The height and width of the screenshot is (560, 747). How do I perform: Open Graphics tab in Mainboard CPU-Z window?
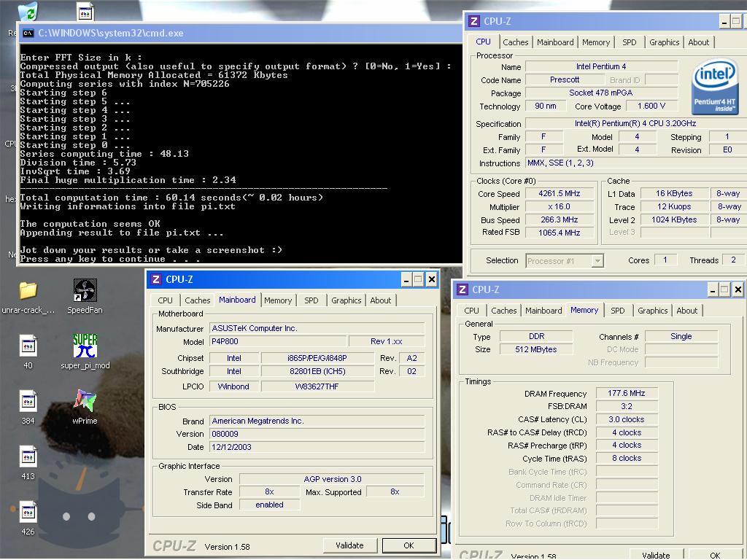[347, 300]
